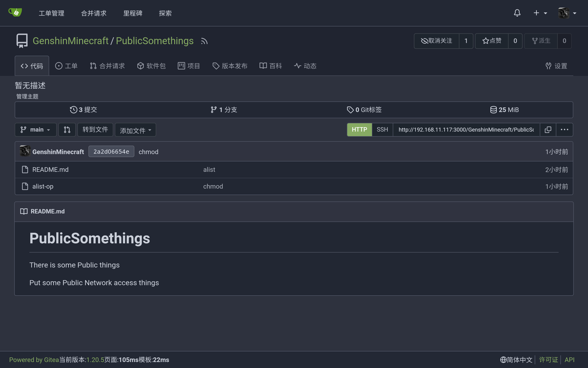Click the clone URL field
588x368 pixels.
point(466,129)
